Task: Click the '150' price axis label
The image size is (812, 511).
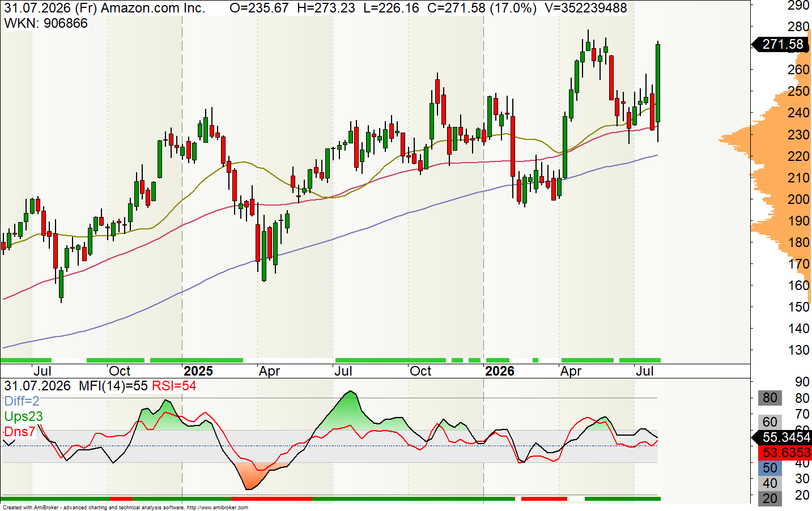Action: [x=798, y=306]
